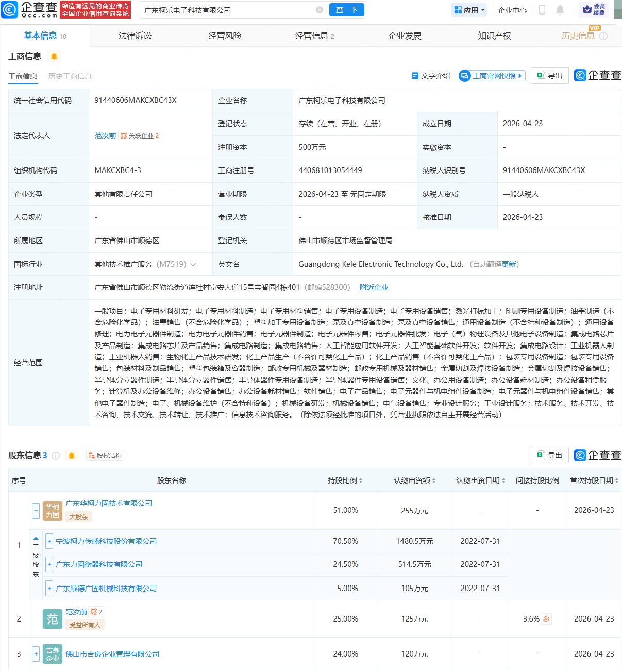Open 宁波柯力传感科技股份有限公司 link

tap(106, 541)
